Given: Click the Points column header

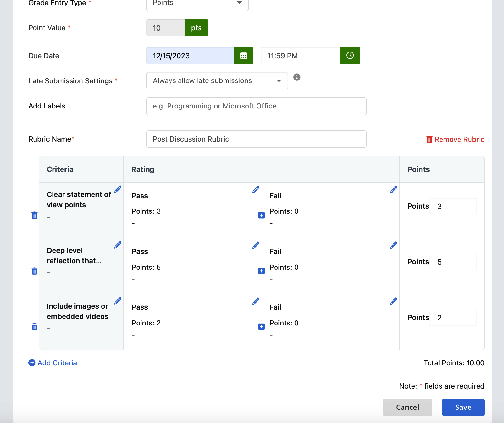Looking at the screenshot, I should pyautogui.click(x=419, y=169).
